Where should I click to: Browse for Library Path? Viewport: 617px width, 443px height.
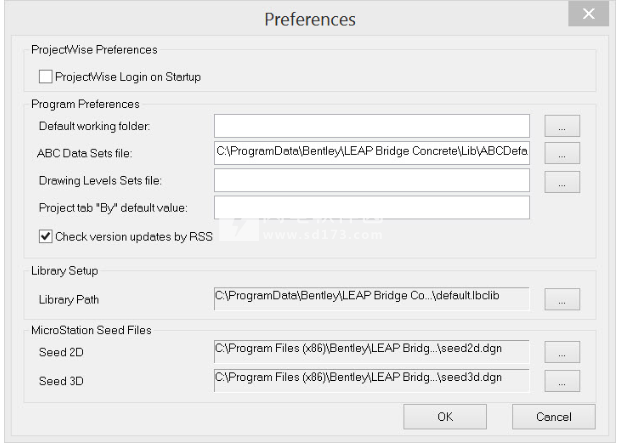(x=562, y=299)
